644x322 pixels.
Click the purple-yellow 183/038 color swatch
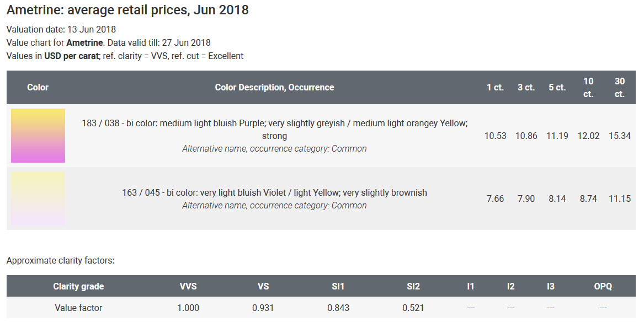pyautogui.click(x=38, y=136)
